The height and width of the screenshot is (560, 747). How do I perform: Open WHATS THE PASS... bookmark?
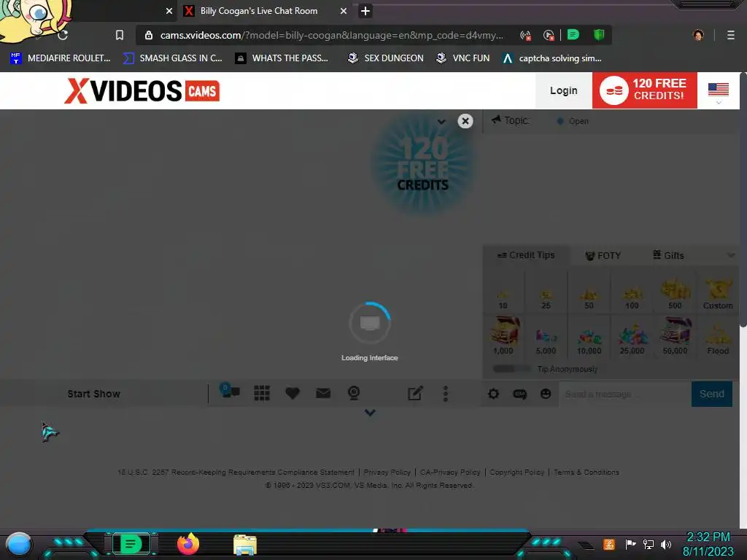(x=282, y=58)
